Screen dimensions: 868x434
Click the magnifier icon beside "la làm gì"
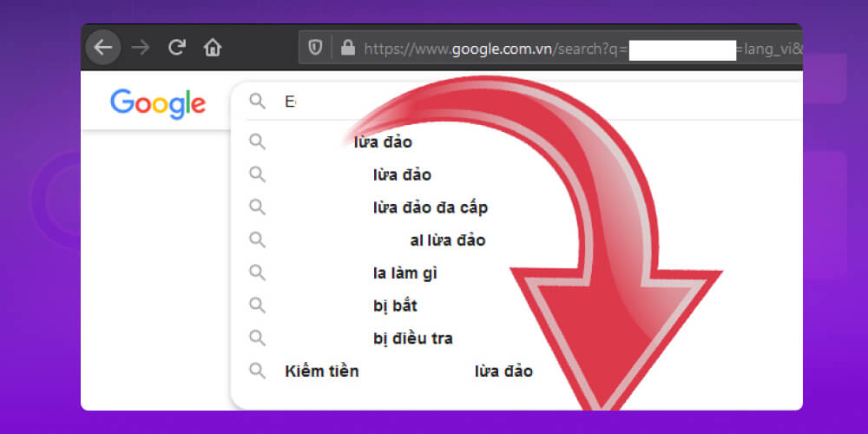click(257, 273)
